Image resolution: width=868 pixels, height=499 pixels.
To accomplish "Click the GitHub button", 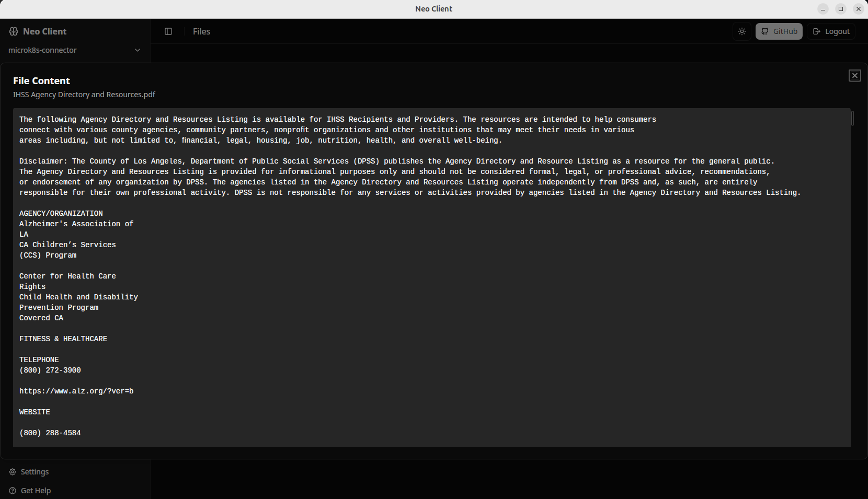I will click(779, 31).
